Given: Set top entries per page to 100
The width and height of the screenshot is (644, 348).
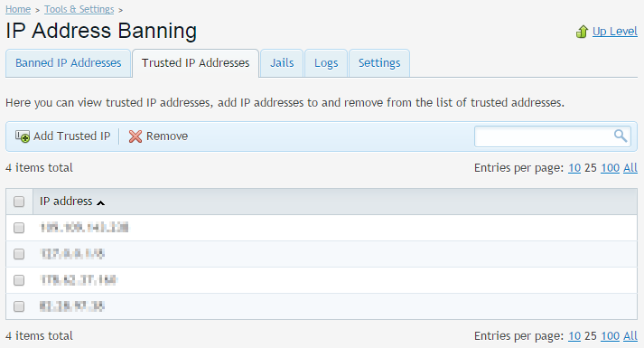Looking at the screenshot, I should 610,168.
